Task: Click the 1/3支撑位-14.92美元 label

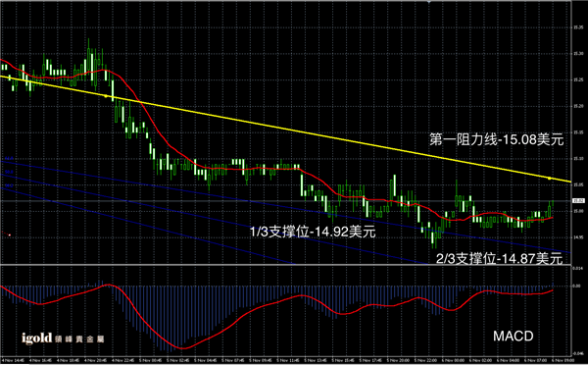Action: coord(313,232)
